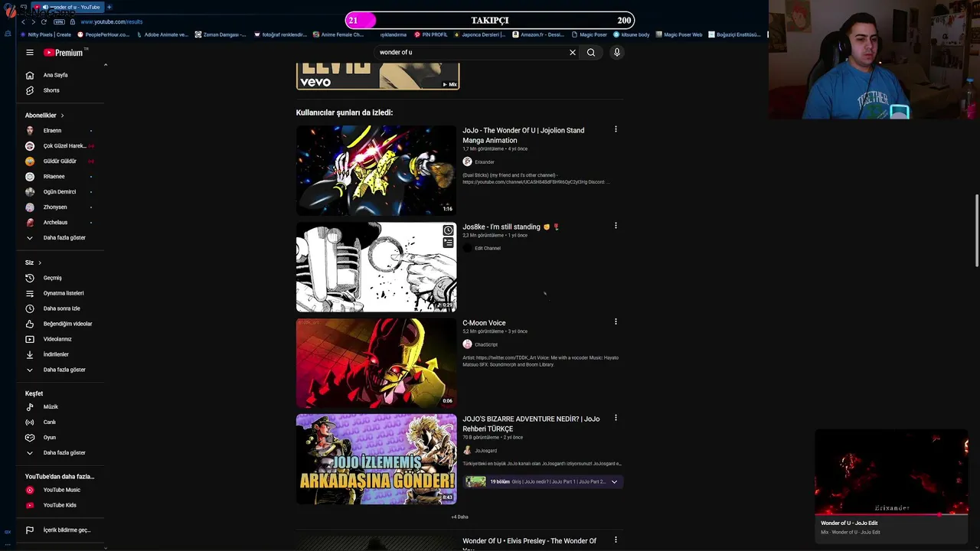Open Geçmiş history page
This screenshot has height=551, width=980.
coord(60,278)
